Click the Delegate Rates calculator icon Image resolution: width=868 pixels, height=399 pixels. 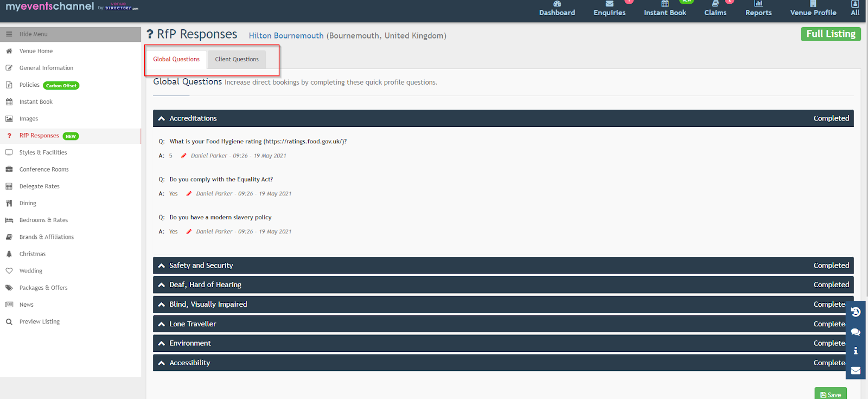[x=9, y=186]
